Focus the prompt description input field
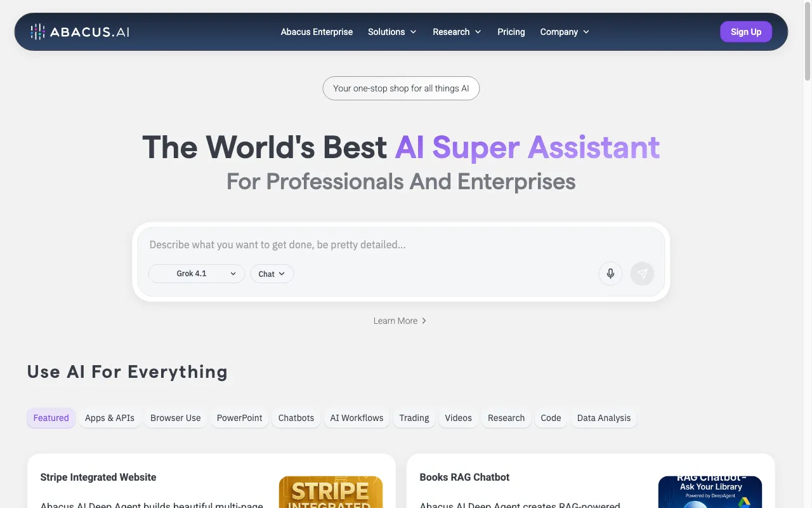 pyautogui.click(x=401, y=244)
